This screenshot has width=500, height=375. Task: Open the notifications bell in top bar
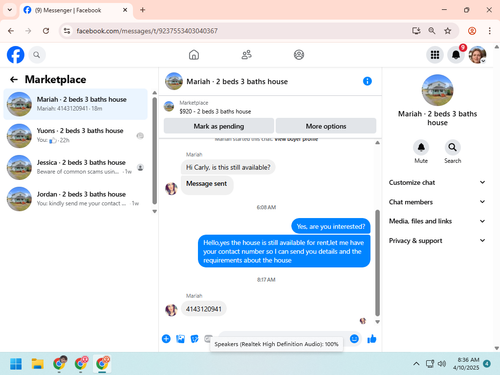(x=456, y=55)
